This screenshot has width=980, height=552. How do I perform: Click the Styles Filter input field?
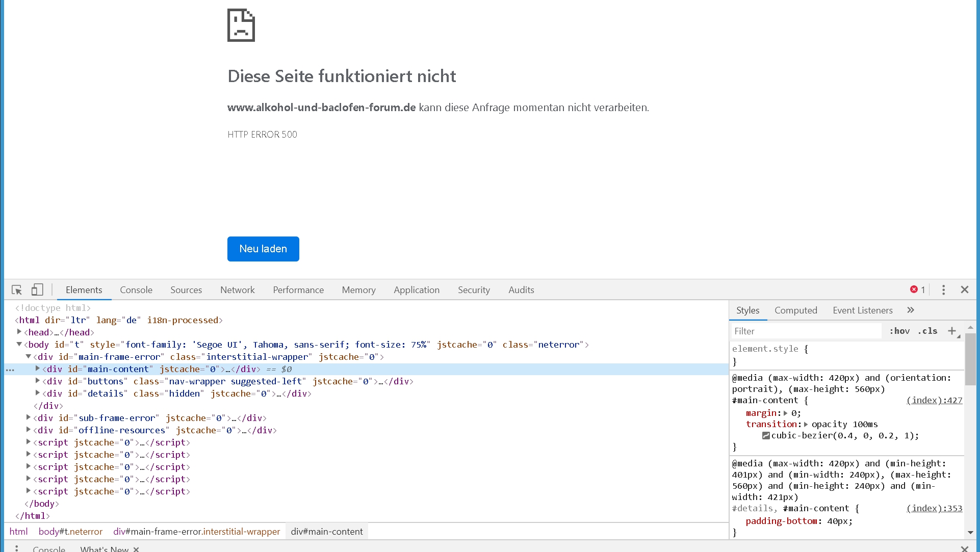coord(807,331)
